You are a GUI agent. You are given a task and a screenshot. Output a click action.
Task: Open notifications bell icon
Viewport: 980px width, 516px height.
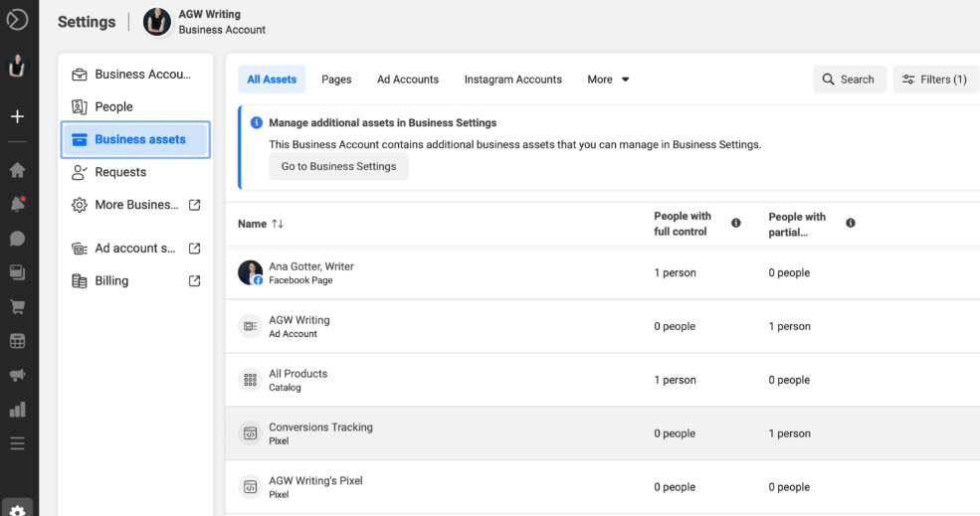pyautogui.click(x=17, y=205)
